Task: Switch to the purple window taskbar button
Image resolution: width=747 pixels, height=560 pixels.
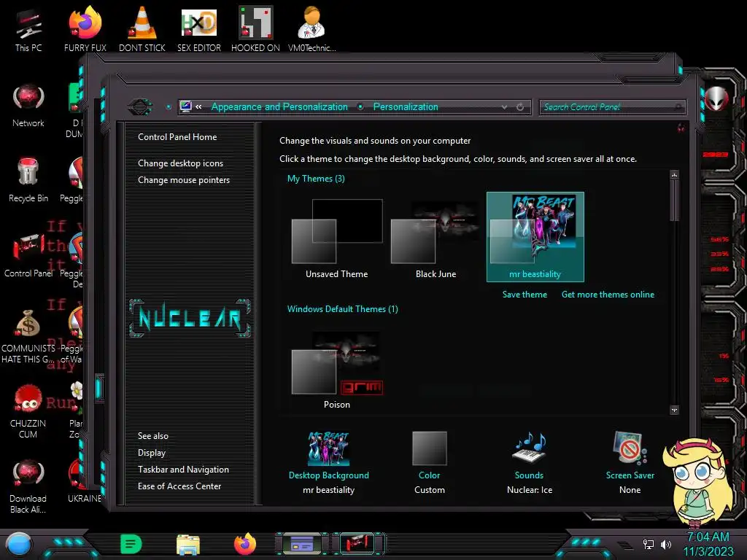Action: [x=301, y=544]
